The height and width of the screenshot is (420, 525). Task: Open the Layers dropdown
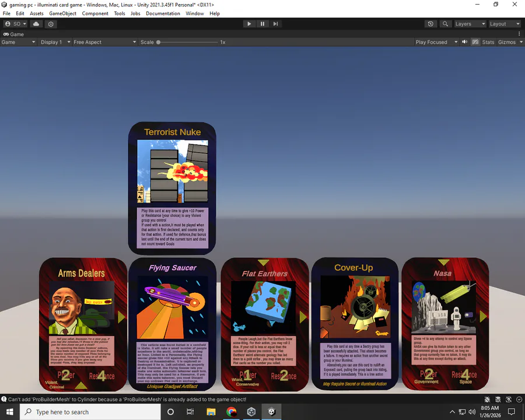470,24
